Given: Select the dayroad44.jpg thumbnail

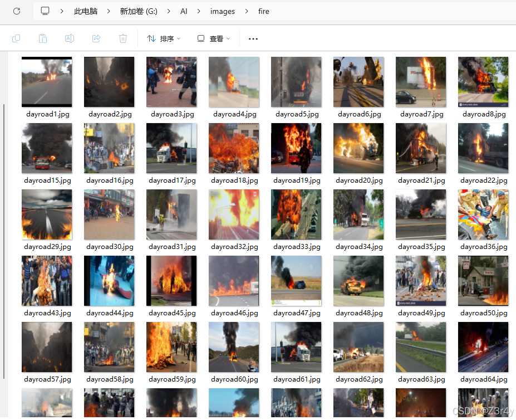Looking at the screenshot, I should tap(109, 281).
